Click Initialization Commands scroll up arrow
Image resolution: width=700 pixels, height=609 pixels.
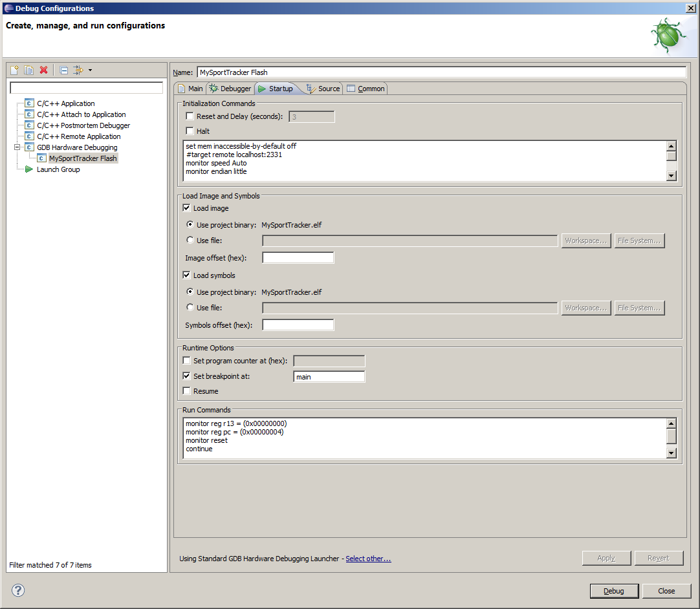coord(672,146)
